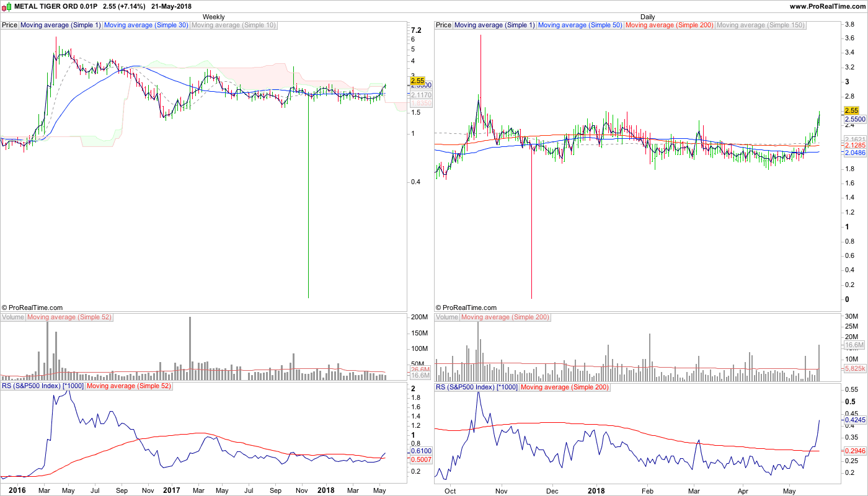This screenshot has width=868, height=496.
Task: Click the Volume label in the Daily panel
Action: 447,317
